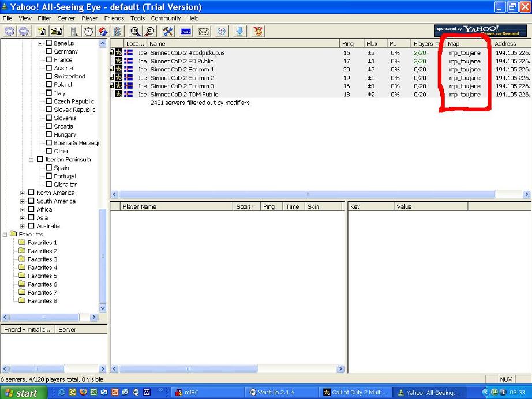Viewport: 532px width, 399px height.
Task: Click the game icon of Simnet CoD 2 SD Public row
Action: 118,61
